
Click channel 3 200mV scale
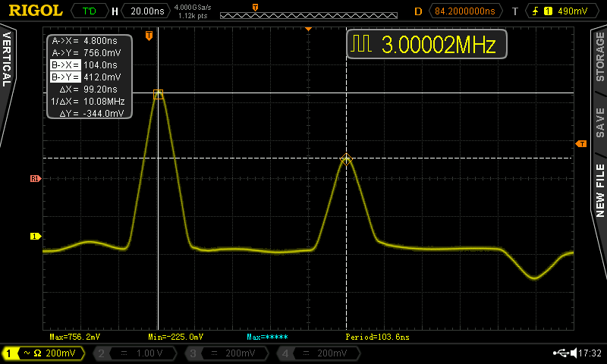(241, 353)
